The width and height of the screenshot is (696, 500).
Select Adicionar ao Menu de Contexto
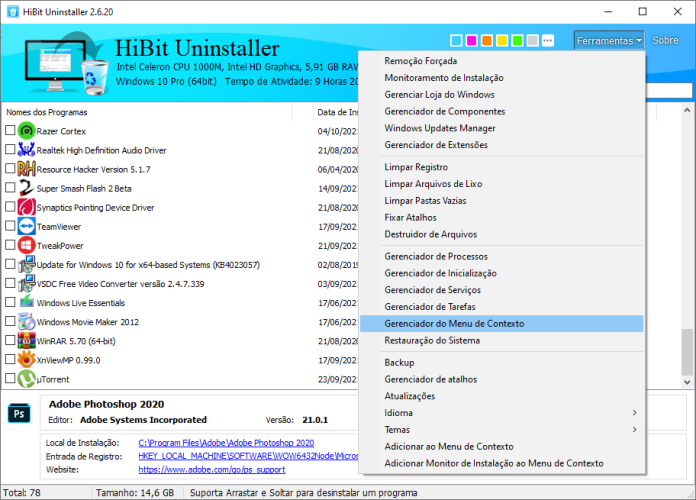[502, 447]
